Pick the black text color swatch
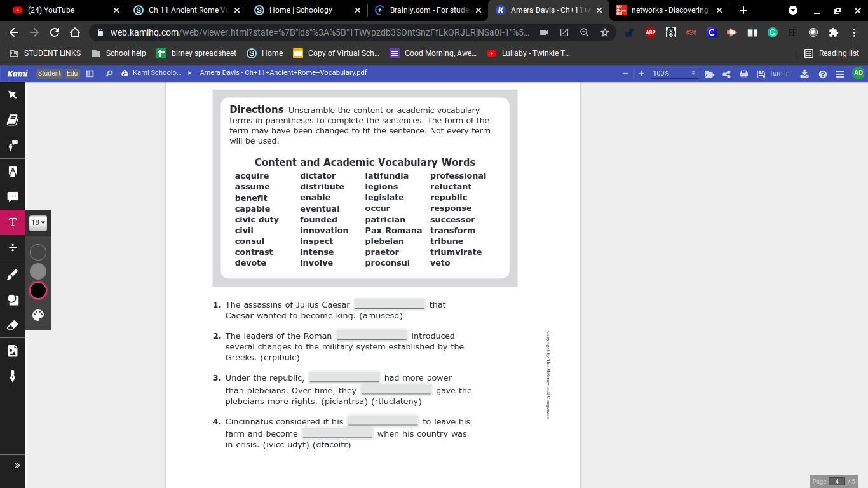The width and height of the screenshot is (868, 488). point(38,290)
